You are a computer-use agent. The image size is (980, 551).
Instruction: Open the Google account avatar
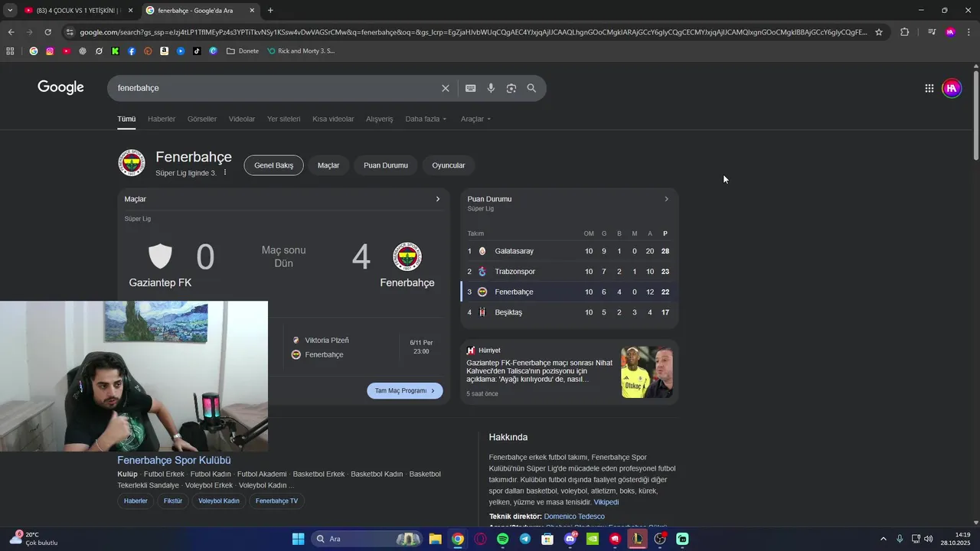point(952,88)
